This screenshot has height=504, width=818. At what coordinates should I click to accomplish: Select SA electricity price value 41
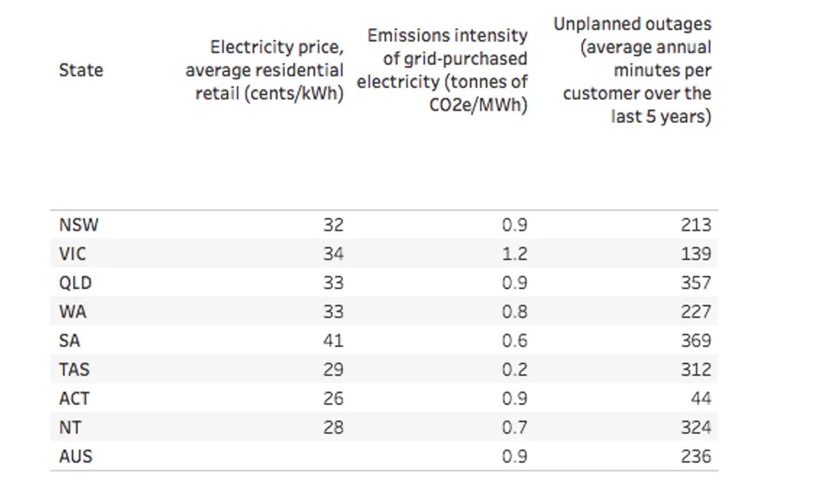[333, 341]
